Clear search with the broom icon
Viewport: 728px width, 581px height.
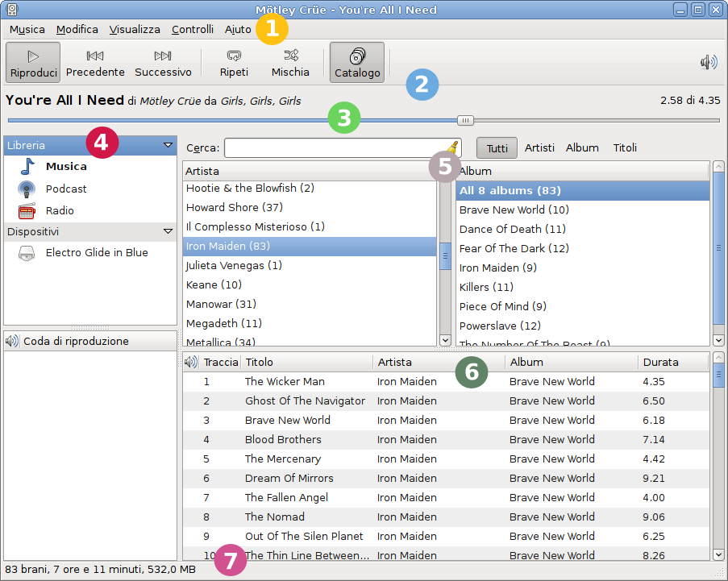(453, 147)
